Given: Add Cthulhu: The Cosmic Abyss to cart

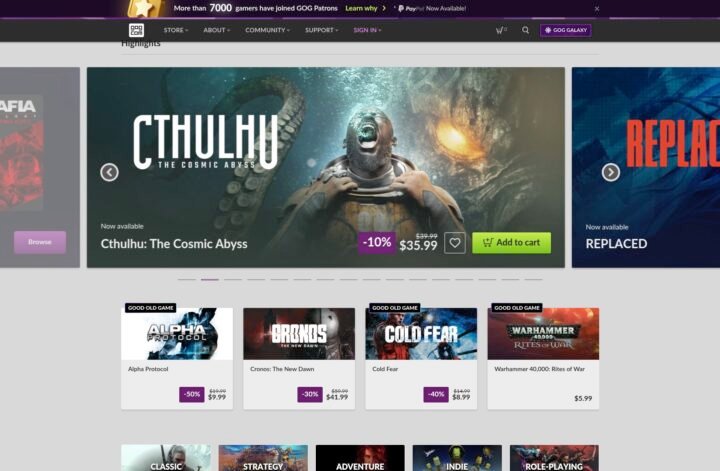Looking at the screenshot, I should 511,242.
